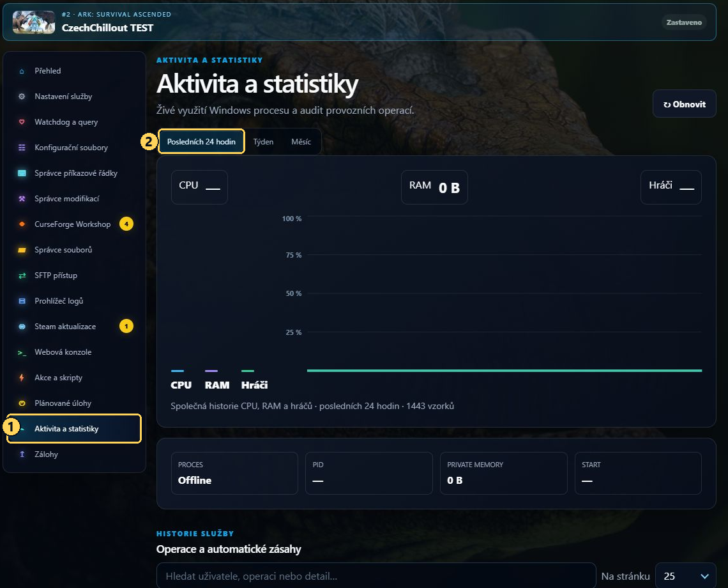Click the upload icon beside Zálohy

(22, 454)
